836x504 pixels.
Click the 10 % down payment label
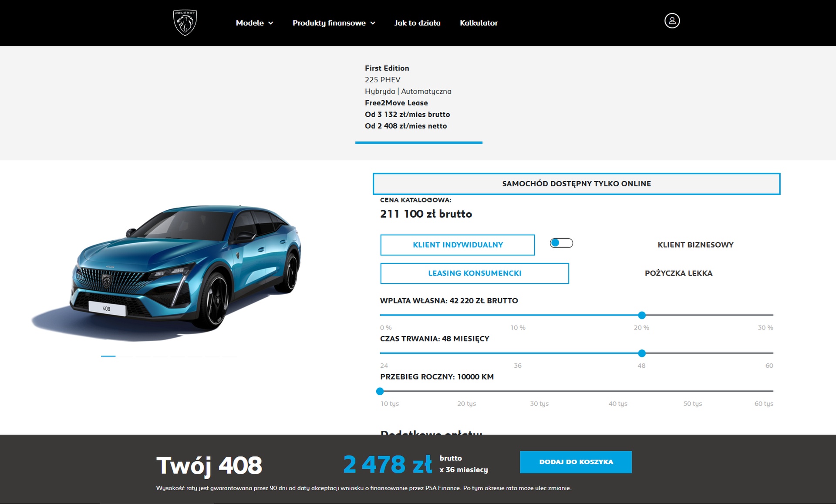tap(518, 328)
